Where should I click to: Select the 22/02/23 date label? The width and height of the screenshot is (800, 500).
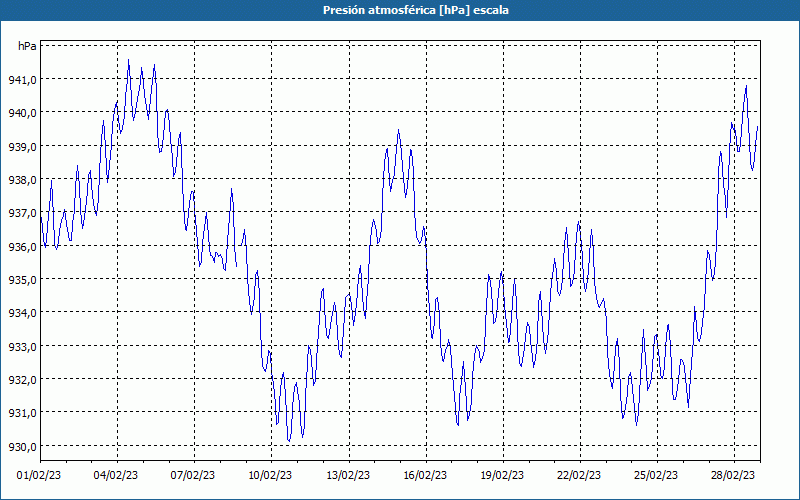(x=579, y=476)
